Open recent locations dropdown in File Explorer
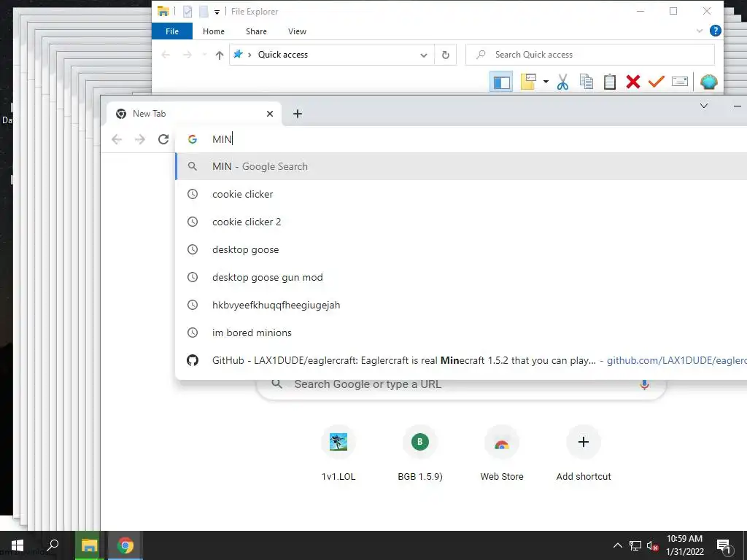The height and width of the screenshot is (560, 747). click(204, 55)
